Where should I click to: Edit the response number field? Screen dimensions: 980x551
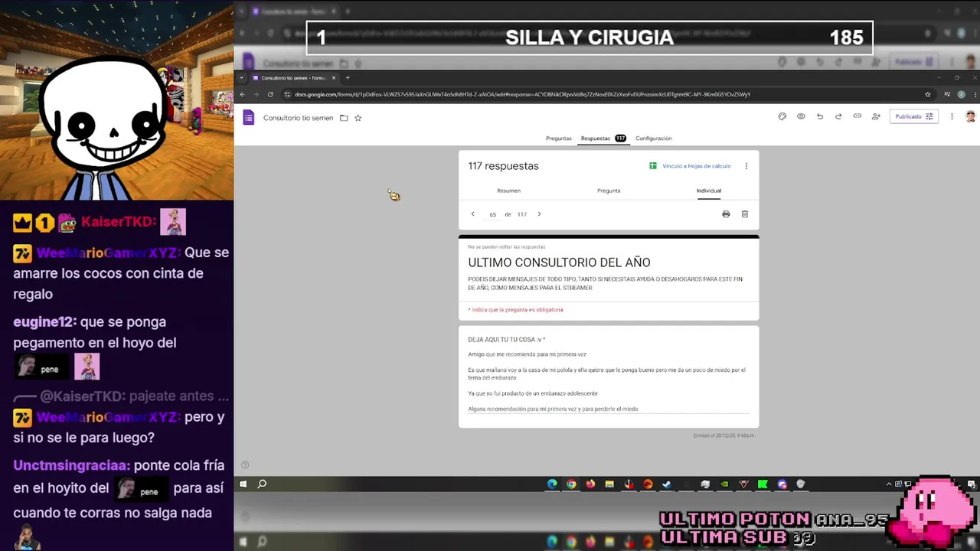(492, 214)
